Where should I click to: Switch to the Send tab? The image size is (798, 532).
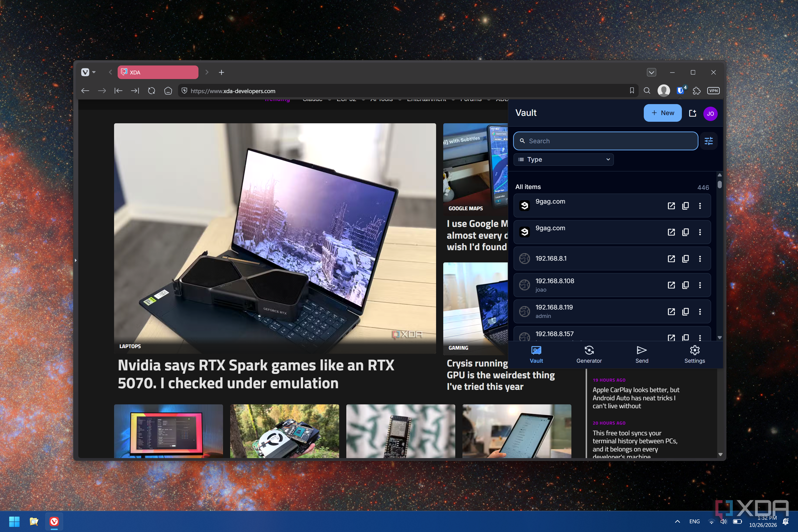point(641,354)
